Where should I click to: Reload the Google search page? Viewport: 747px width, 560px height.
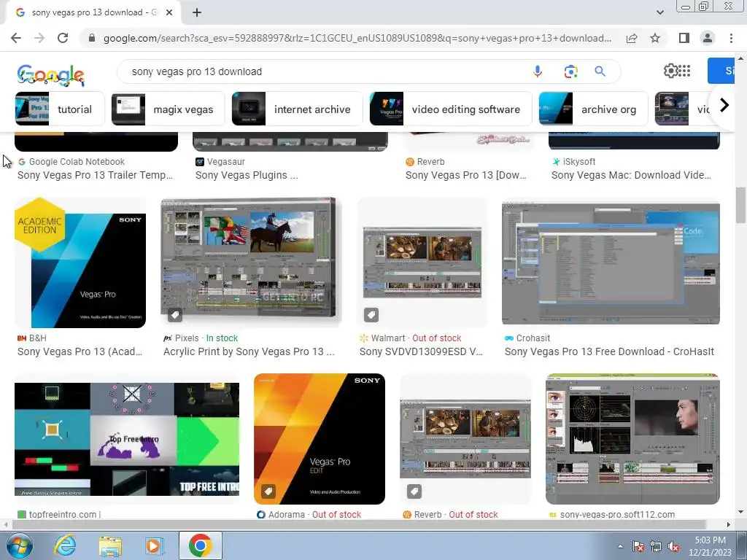click(63, 38)
